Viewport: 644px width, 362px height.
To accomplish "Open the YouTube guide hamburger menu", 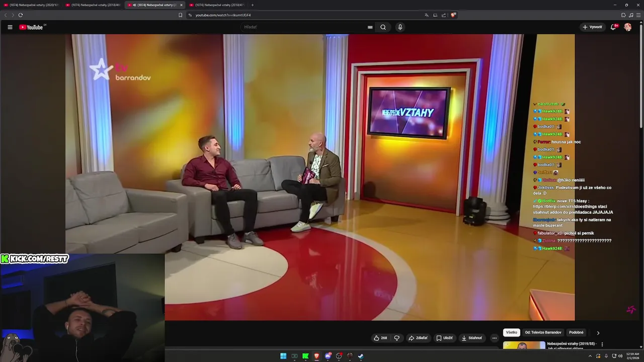I will tap(10, 27).
